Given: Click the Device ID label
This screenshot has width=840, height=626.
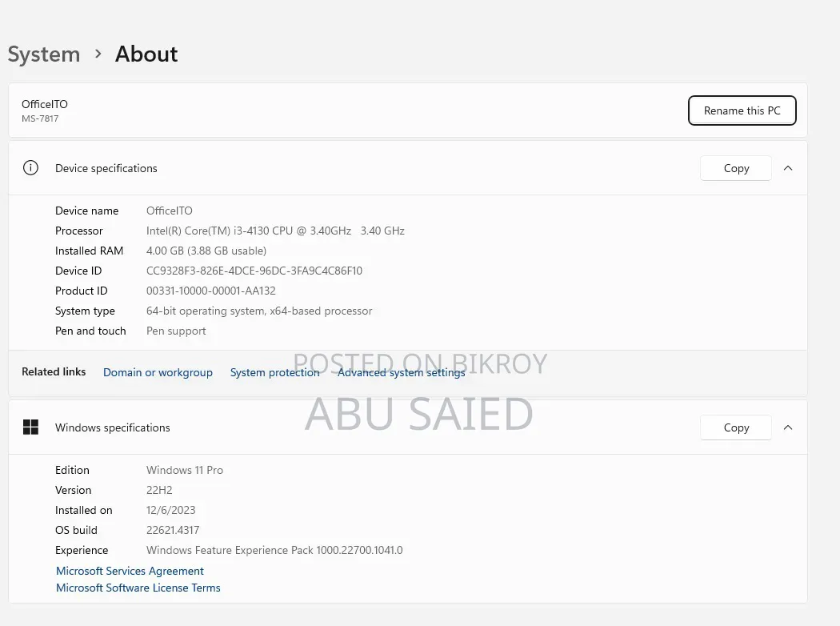Looking at the screenshot, I should click(78, 271).
